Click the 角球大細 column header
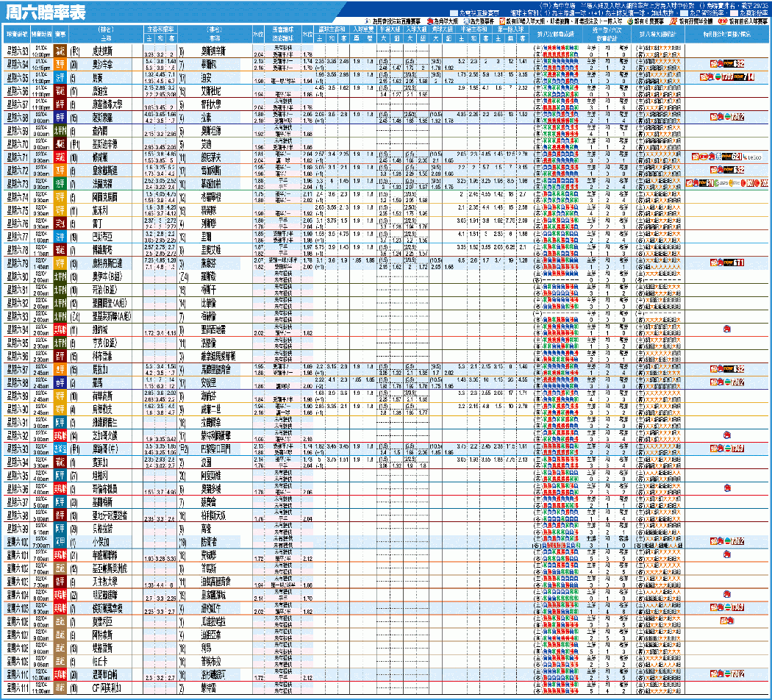 click(442, 29)
